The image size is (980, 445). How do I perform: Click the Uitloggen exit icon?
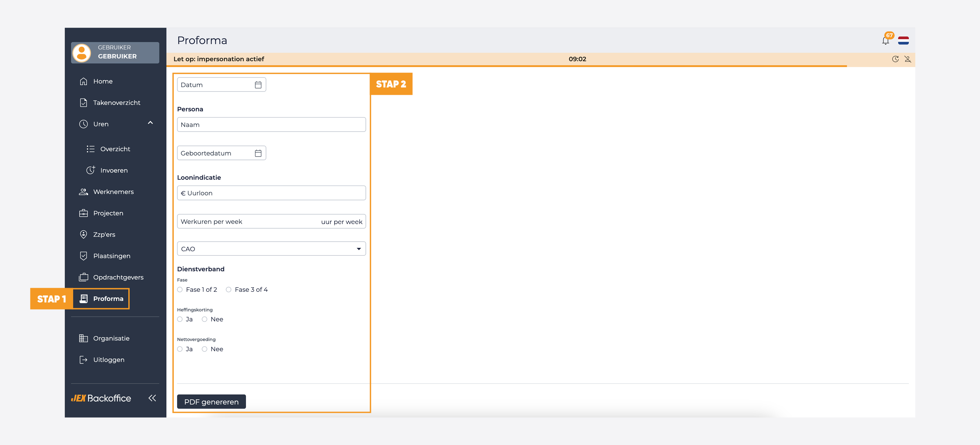(83, 360)
